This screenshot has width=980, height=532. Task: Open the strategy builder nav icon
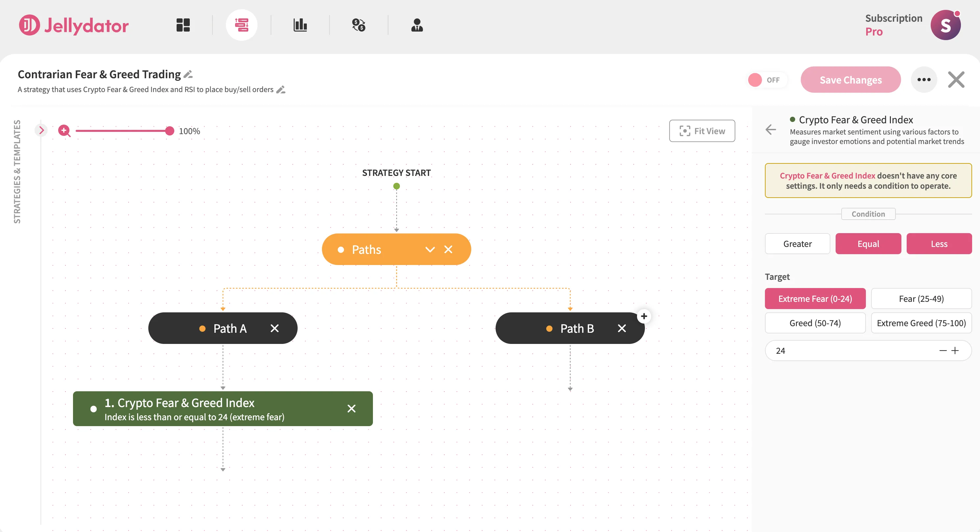(x=242, y=25)
